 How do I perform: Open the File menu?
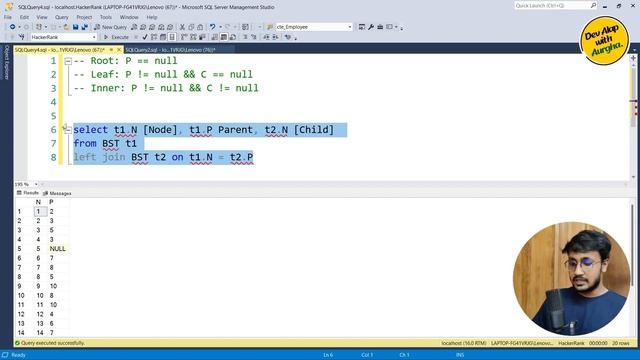[8, 17]
